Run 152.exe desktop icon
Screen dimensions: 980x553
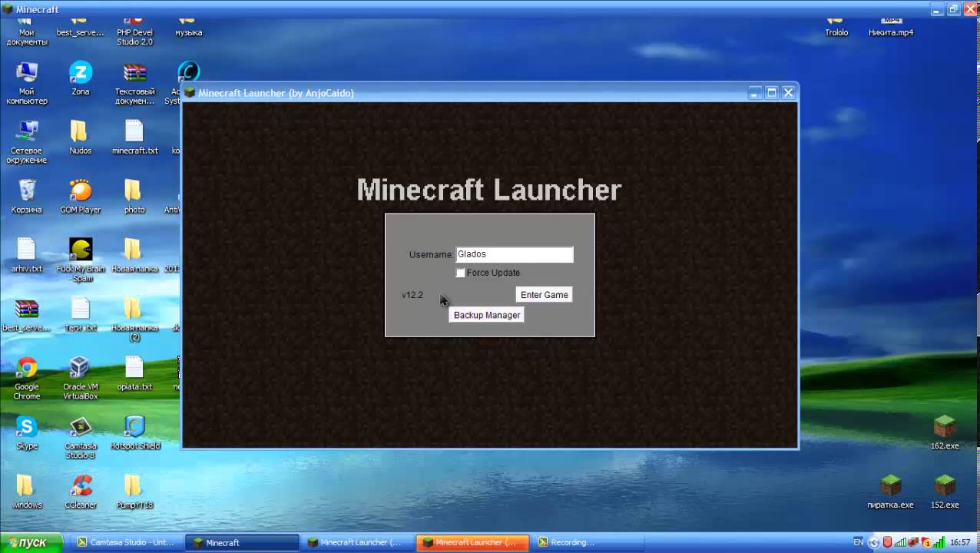pos(945,492)
